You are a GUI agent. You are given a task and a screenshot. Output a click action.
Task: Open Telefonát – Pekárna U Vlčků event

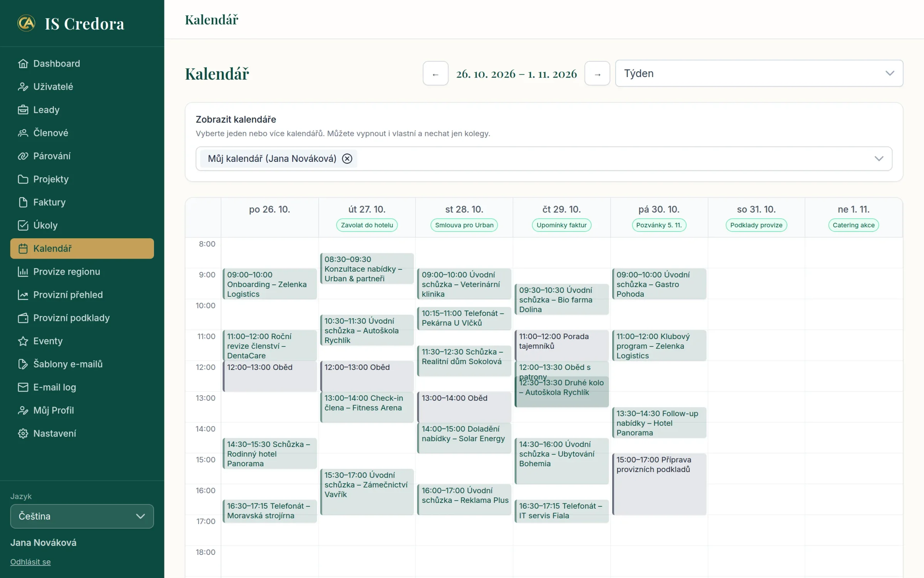pyautogui.click(x=464, y=318)
